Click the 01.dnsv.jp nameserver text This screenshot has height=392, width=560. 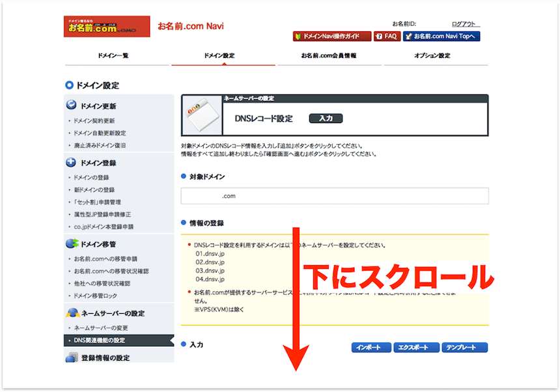[x=210, y=254]
